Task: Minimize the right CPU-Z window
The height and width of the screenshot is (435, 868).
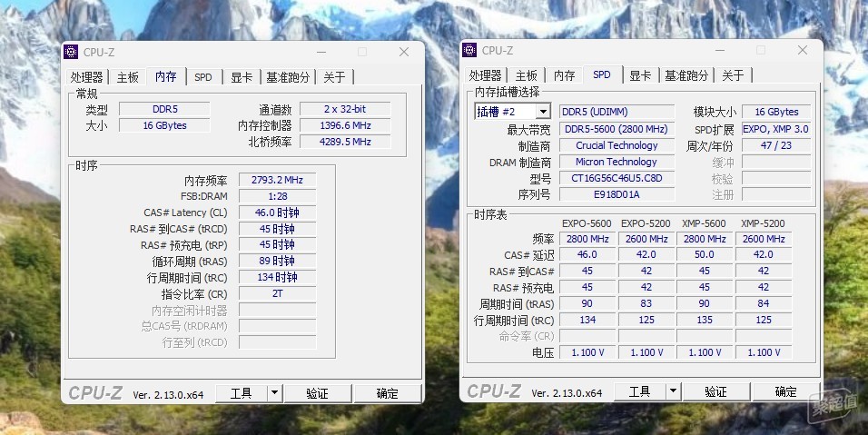Action: pyautogui.click(x=720, y=50)
